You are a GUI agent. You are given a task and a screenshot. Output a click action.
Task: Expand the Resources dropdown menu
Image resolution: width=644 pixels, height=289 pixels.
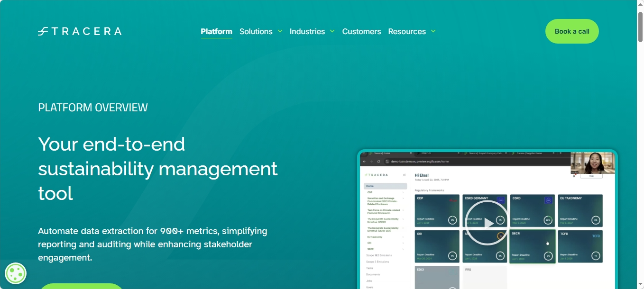412,31
